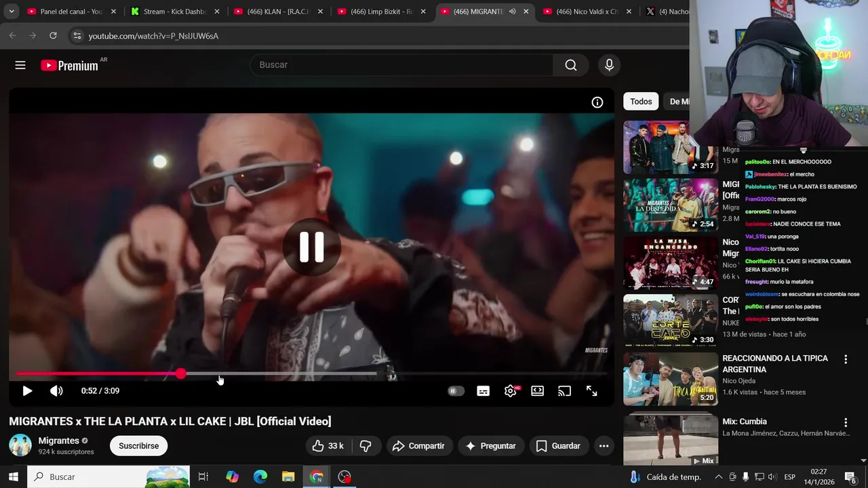868x488 pixels.
Task: Go to YouTube Premium home logo
Action: [69, 65]
